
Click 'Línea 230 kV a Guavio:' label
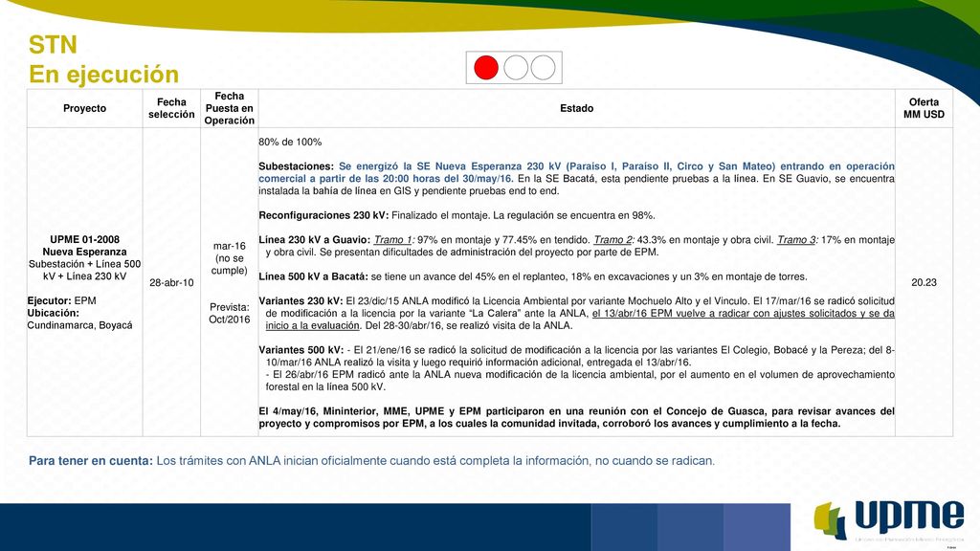point(314,239)
